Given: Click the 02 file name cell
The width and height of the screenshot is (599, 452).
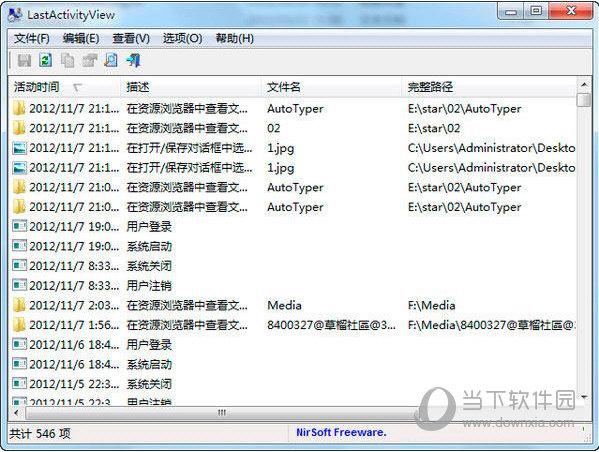Looking at the screenshot, I should coord(274,128).
